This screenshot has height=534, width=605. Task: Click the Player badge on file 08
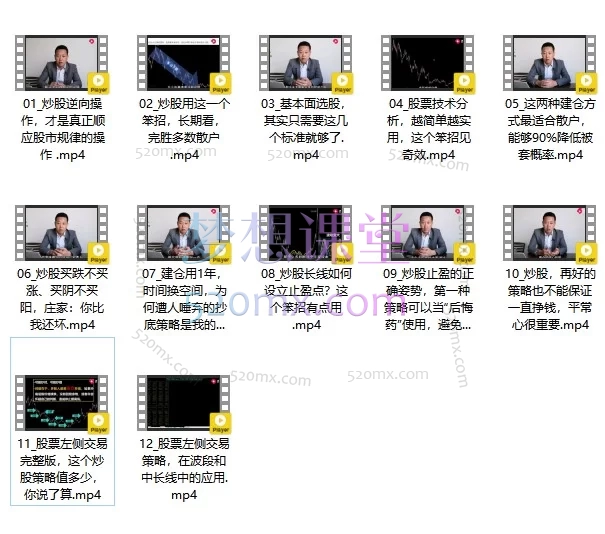tap(342, 253)
